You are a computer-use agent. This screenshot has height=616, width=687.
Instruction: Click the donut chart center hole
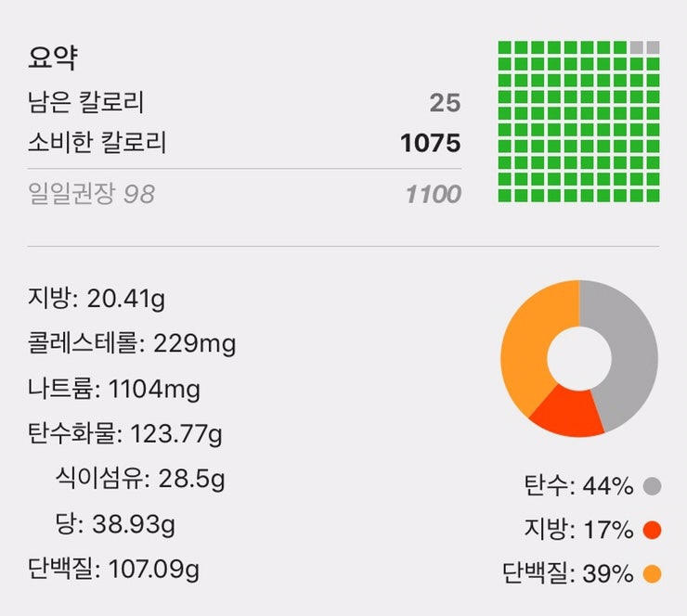579,359
